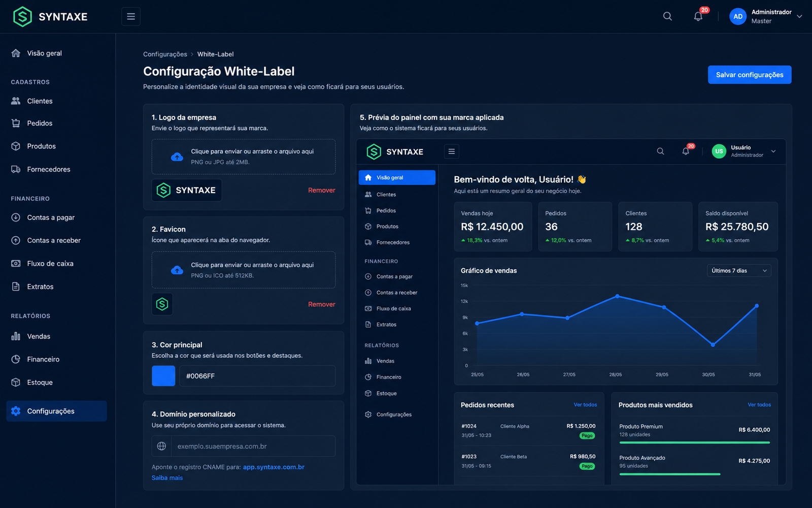Click the blue main color swatch

coord(163,376)
